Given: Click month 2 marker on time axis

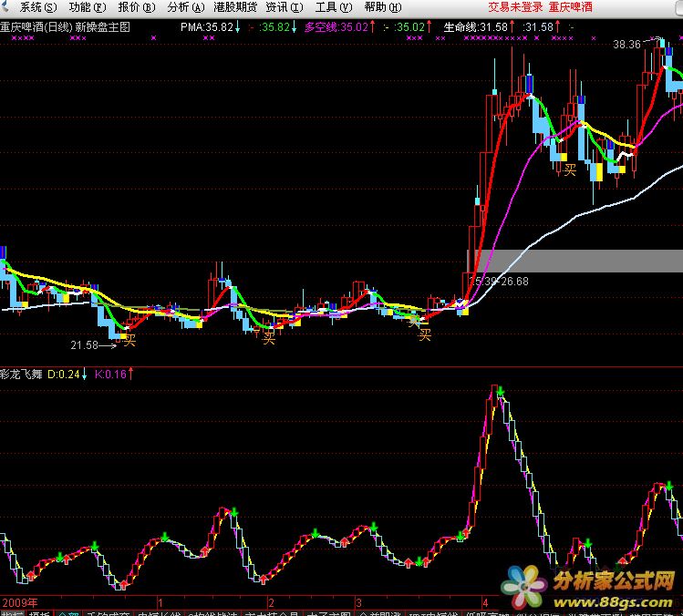Looking at the screenshot, I should [271, 603].
